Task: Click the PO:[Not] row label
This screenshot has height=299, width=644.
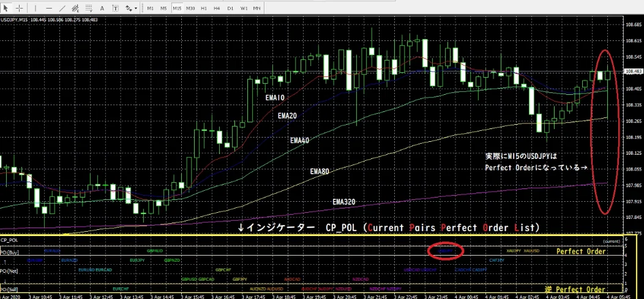Action: (9, 271)
